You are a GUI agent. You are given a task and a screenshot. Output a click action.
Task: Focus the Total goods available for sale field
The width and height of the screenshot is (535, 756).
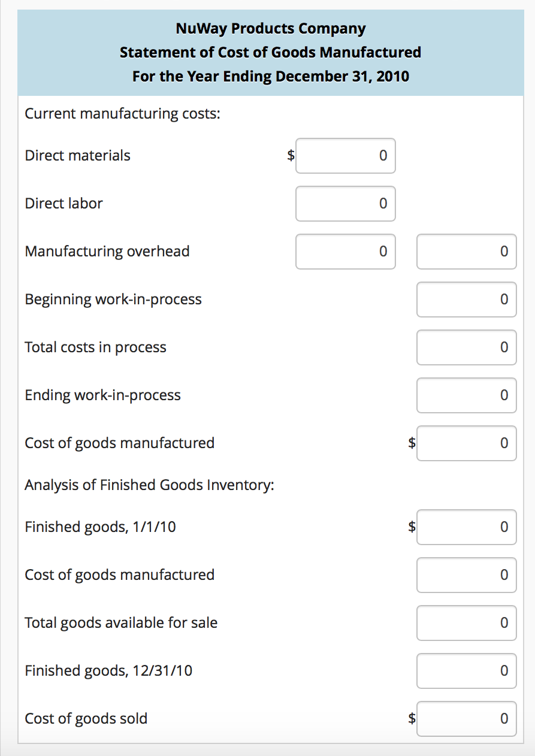click(467, 623)
